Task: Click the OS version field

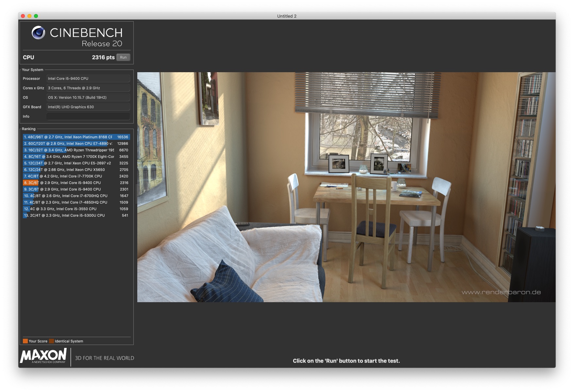Action: 88,97
